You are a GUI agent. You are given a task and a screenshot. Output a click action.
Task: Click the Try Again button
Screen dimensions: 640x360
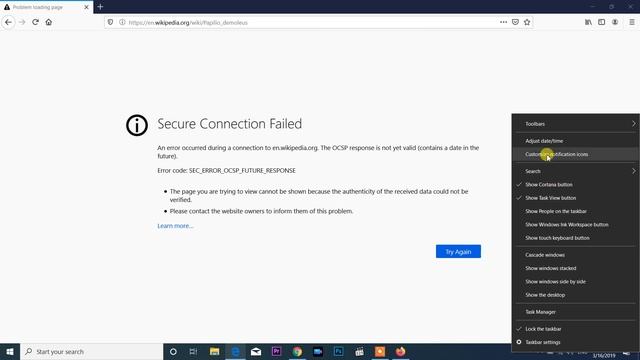(458, 251)
